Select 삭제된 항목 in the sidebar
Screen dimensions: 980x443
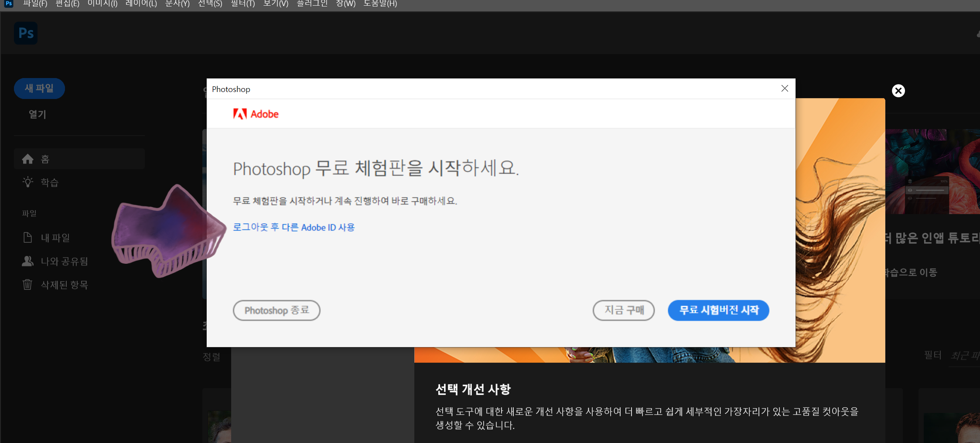point(79,285)
